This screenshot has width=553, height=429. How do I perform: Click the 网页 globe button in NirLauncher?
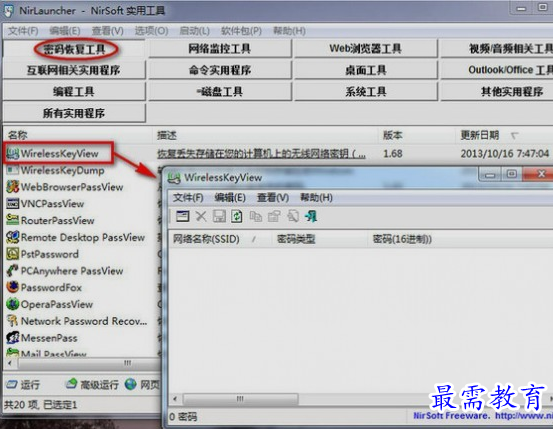(x=142, y=385)
